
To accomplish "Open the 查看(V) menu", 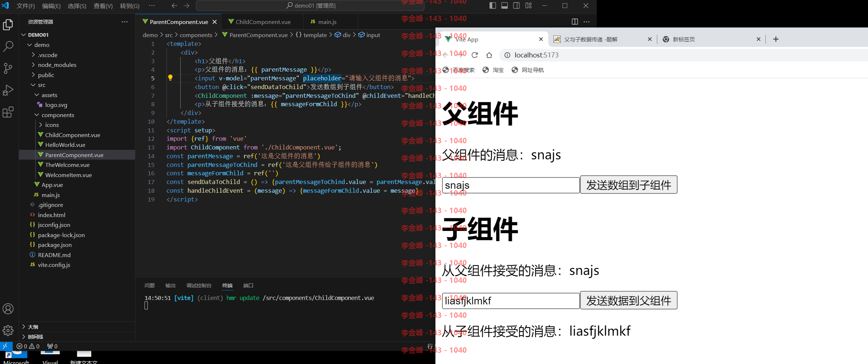I will point(103,6).
